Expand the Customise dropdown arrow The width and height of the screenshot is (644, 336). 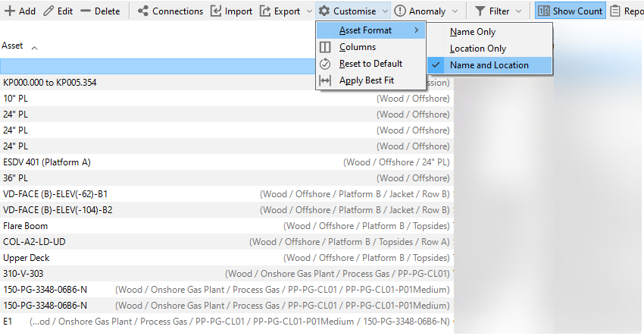[x=385, y=11]
